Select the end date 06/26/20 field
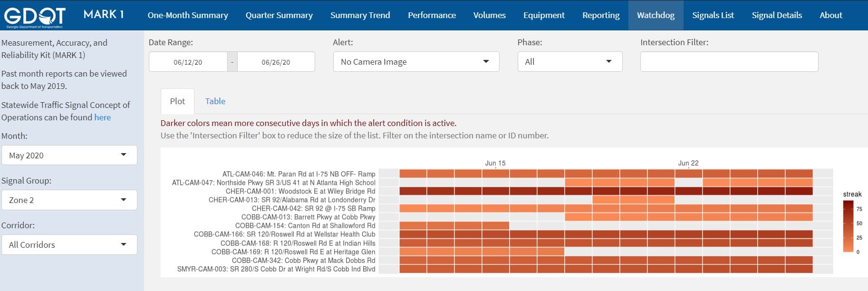This screenshot has height=291, width=868. pos(276,62)
